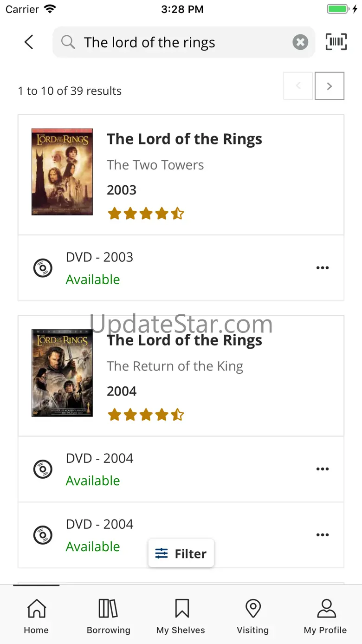Open more options for second DVD - 2004
The height and width of the screenshot is (644, 362).
click(323, 535)
